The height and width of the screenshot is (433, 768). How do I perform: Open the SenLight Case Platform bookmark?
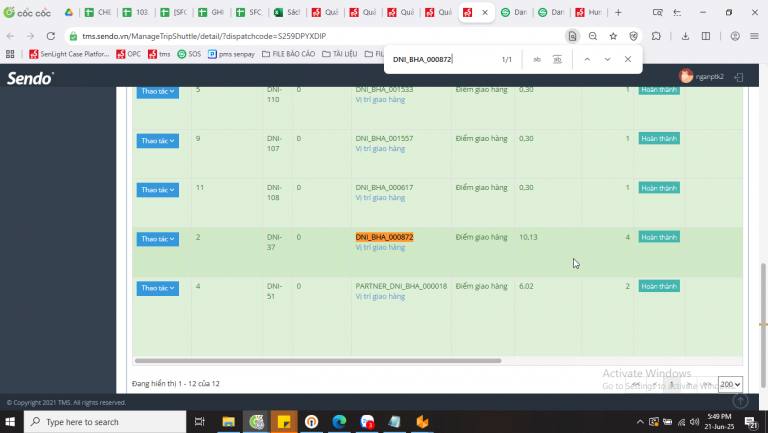(x=69, y=54)
